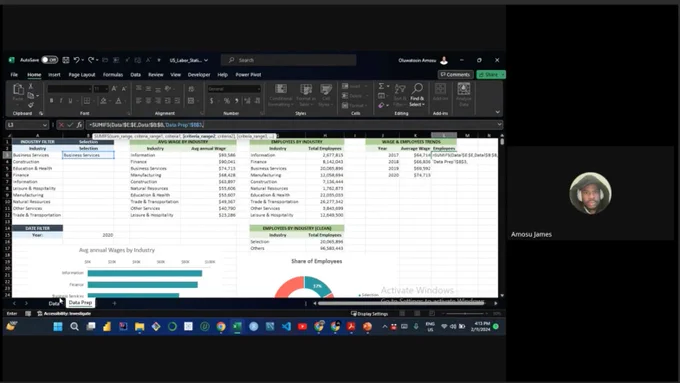Click the Accounting dollar format icon
The width and height of the screenshot is (680, 383).
(212, 101)
